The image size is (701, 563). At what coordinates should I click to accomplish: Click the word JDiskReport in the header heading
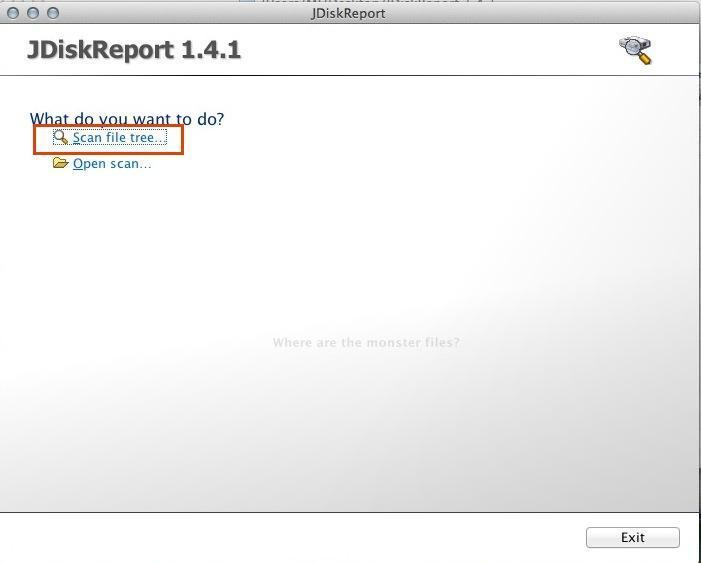tap(100, 50)
